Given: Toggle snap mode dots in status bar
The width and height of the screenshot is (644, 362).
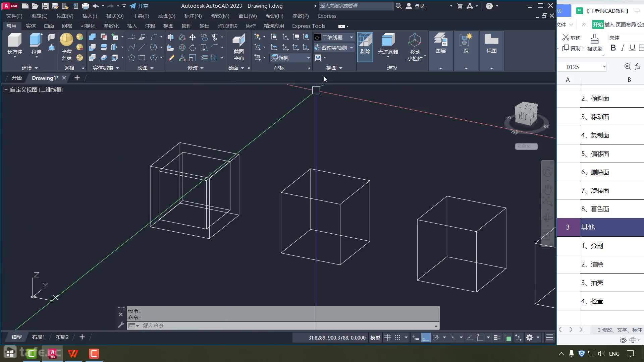Looking at the screenshot, I should tap(397, 338).
